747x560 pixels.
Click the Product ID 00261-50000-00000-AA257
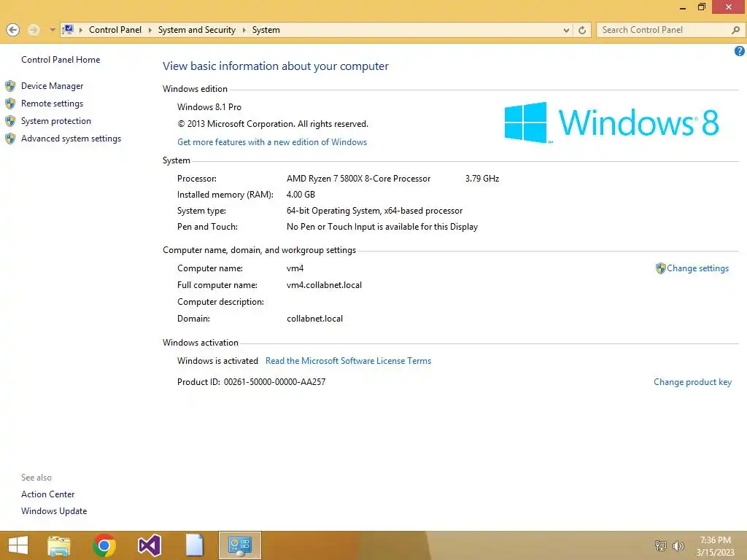[x=251, y=382]
